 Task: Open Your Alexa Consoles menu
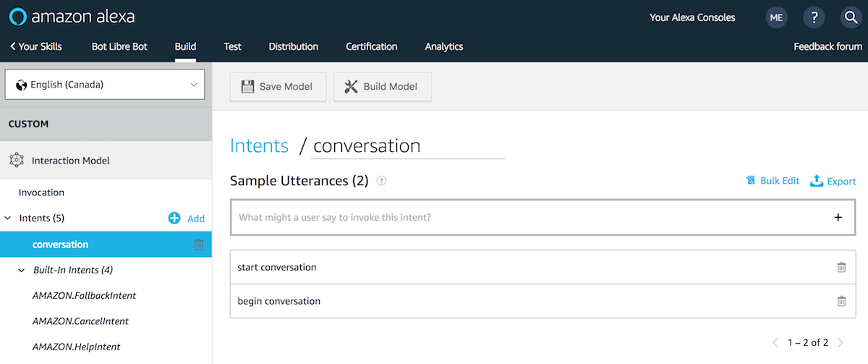tap(692, 17)
